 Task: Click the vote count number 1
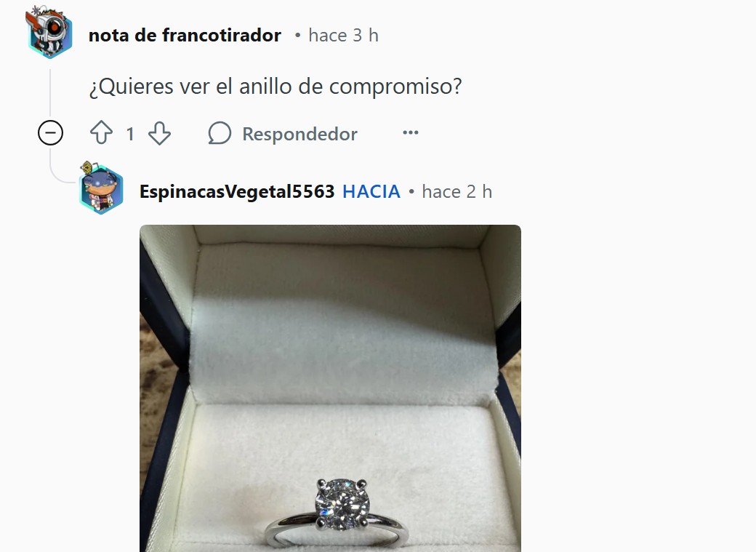point(130,134)
